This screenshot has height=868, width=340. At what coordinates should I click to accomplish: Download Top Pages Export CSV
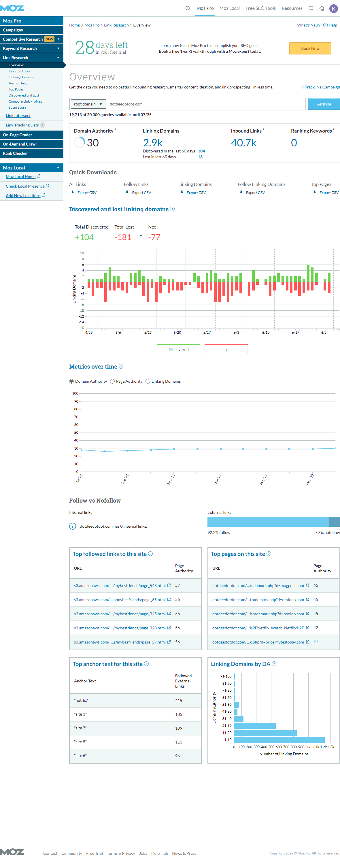tap(326, 193)
